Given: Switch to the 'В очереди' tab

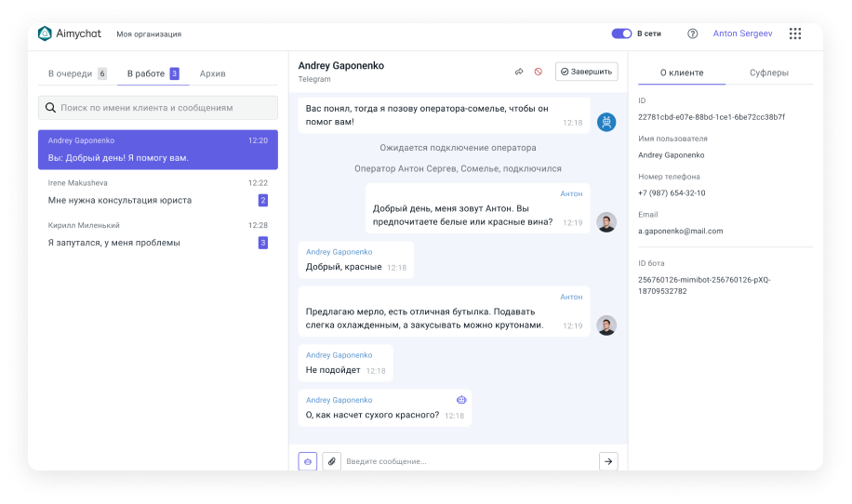Looking at the screenshot, I should [x=77, y=73].
